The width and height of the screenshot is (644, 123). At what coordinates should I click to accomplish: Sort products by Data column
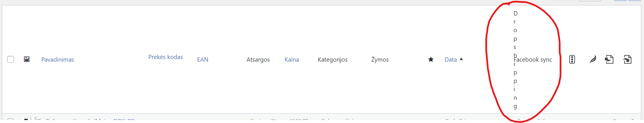[451, 60]
